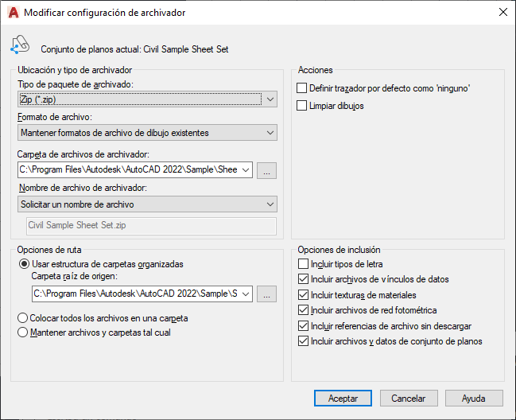Expand the archive file folder path dropdown

tap(246, 170)
